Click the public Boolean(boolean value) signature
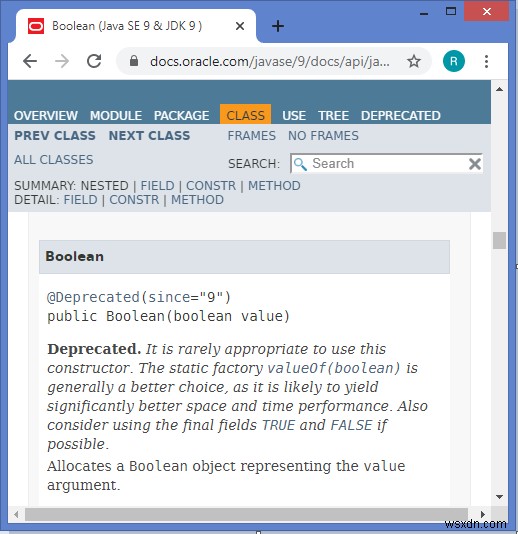The image size is (518, 534). click(169, 316)
